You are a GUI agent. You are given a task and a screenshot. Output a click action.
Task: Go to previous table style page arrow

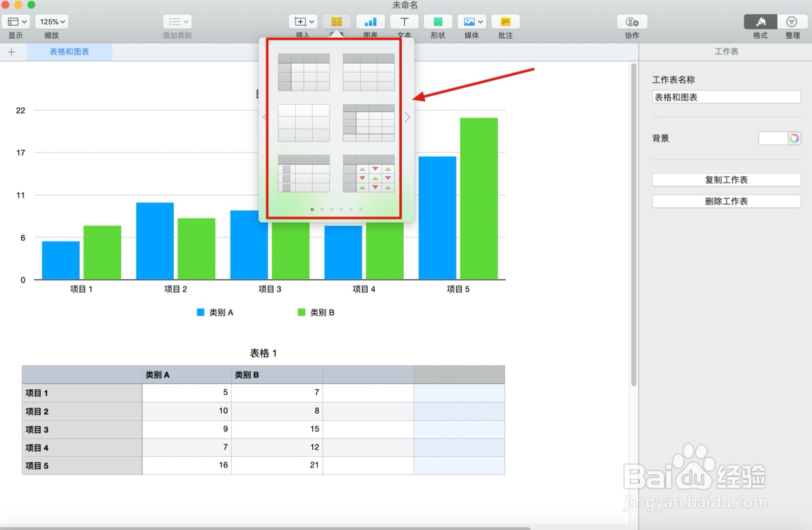pyautogui.click(x=265, y=117)
